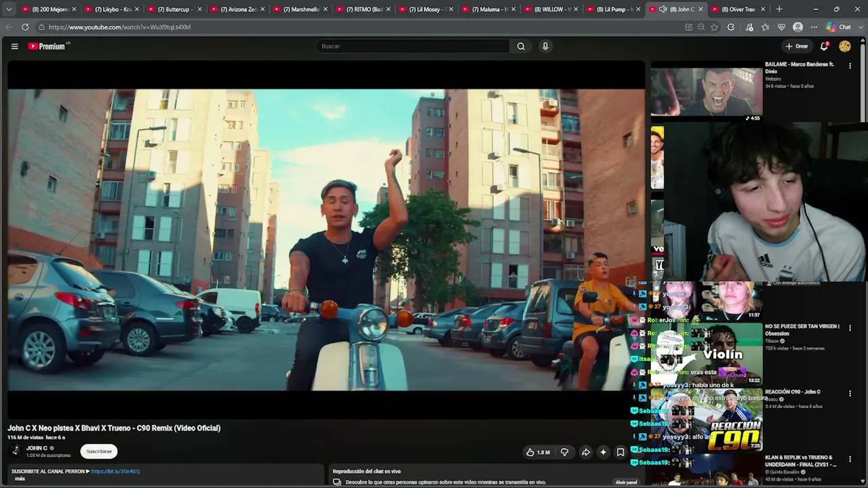Open a new browser tab
The image size is (868, 488).
coord(779,9)
